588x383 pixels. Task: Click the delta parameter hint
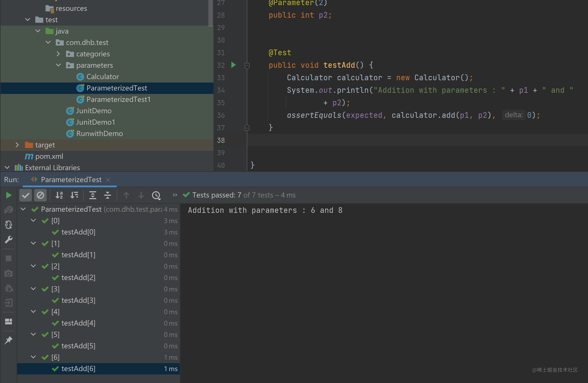point(514,115)
